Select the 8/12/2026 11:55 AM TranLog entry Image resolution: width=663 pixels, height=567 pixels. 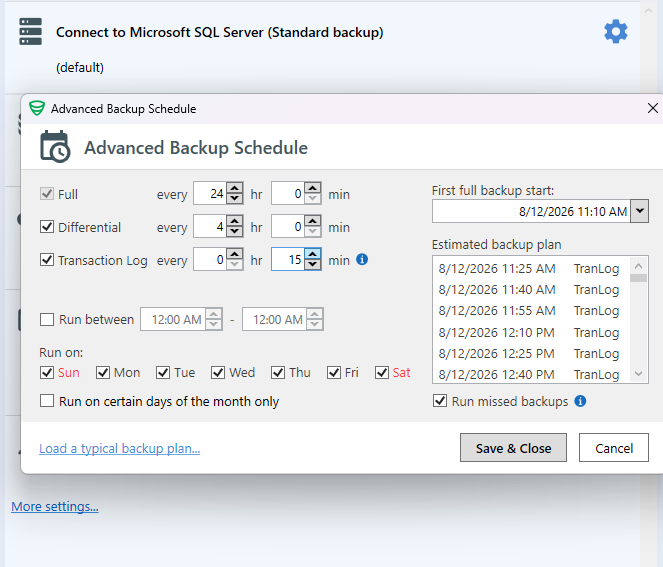tap(529, 311)
